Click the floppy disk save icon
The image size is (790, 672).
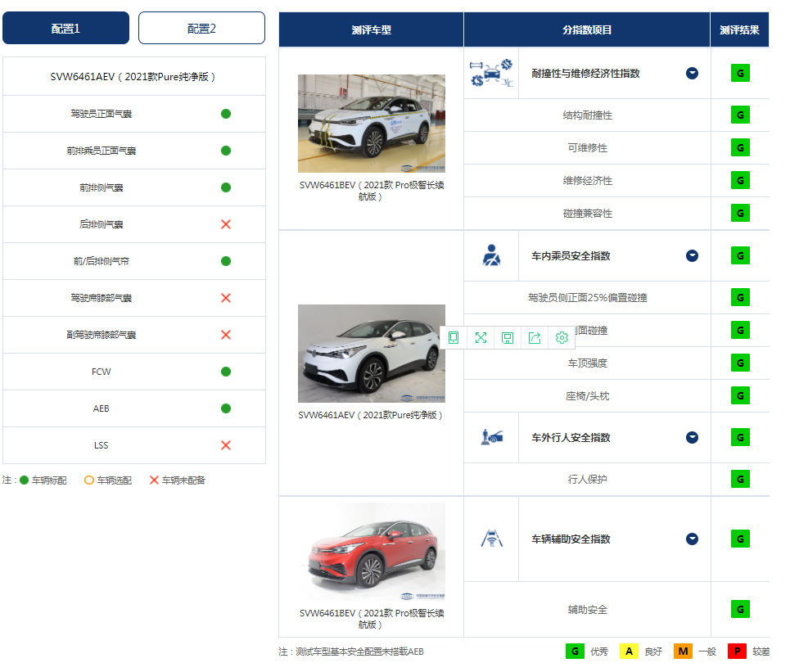coord(508,338)
